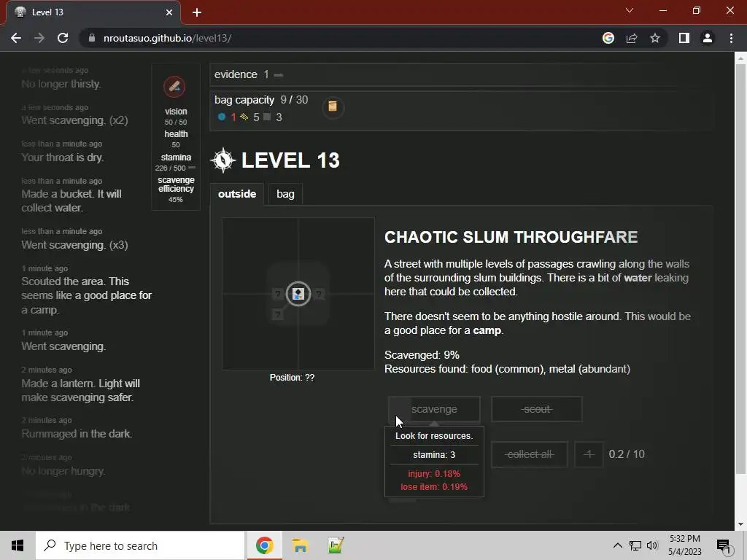The image size is (747, 560).
Task: Click the 'CHAOTIC SLUM THROUGHFARE' heading
Action: (x=511, y=237)
